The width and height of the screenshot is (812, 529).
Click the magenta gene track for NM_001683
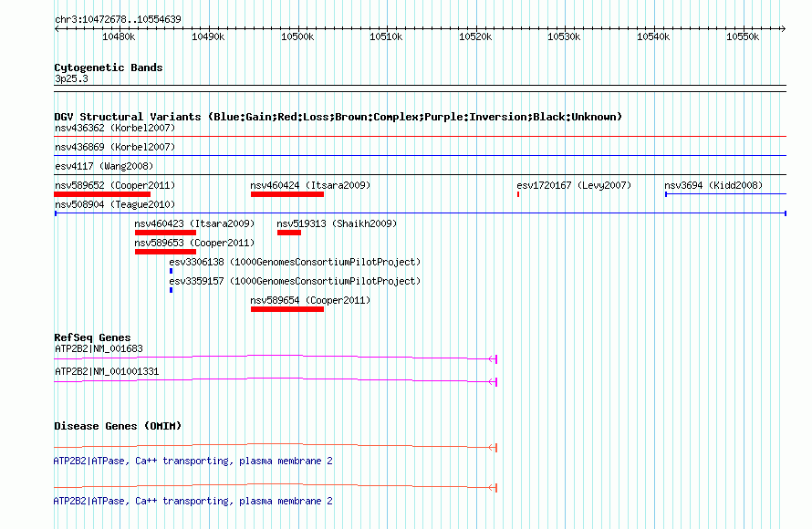(276, 358)
